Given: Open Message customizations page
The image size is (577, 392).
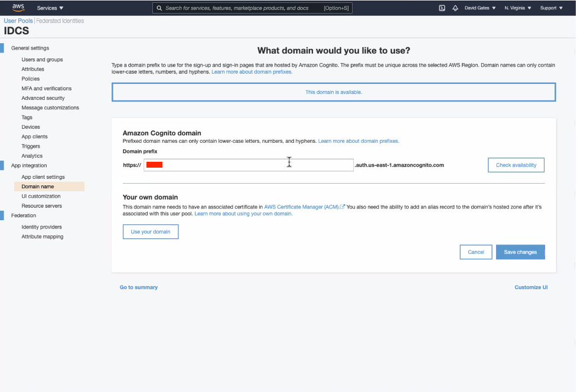Looking at the screenshot, I should point(50,108).
